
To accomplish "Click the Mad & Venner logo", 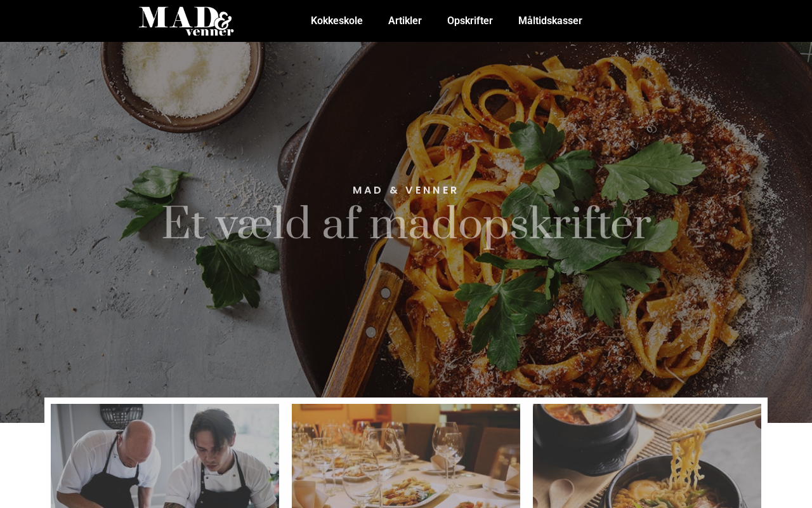I will pyautogui.click(x=186, y=21).
